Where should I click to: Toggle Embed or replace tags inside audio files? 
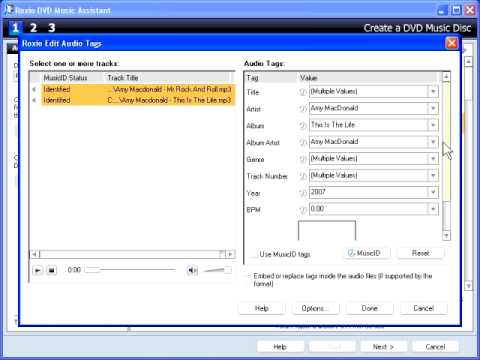coord(249,276)
